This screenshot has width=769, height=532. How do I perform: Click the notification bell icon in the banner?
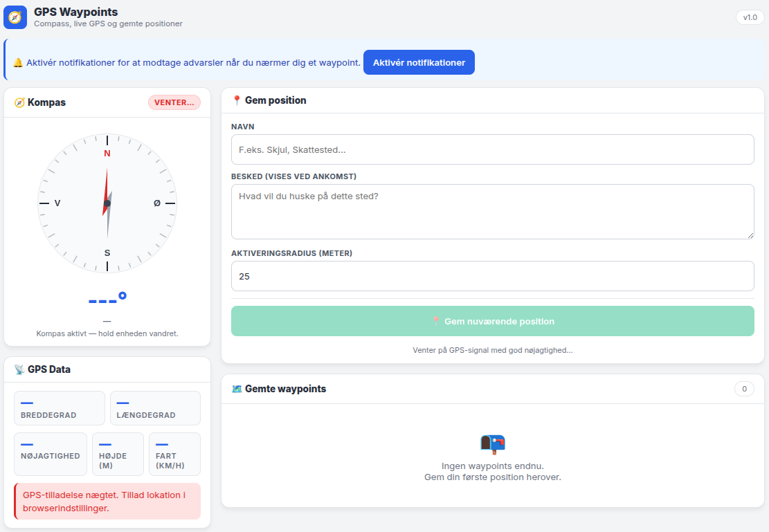click(18, 63)
